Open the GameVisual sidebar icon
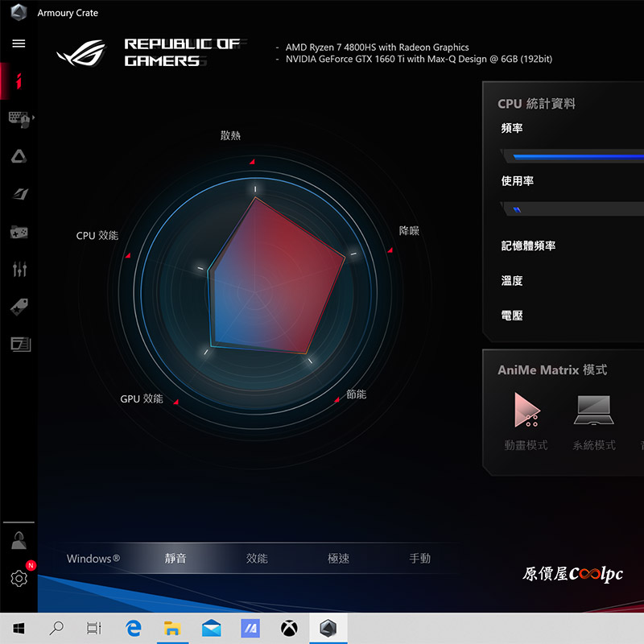The width and height of the screenshot is (644, 644). click(19, 194)
